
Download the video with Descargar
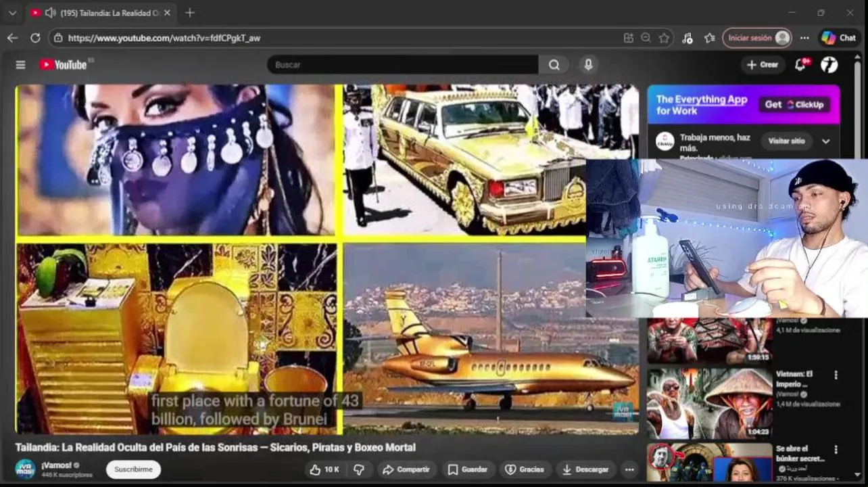[585, 469]
